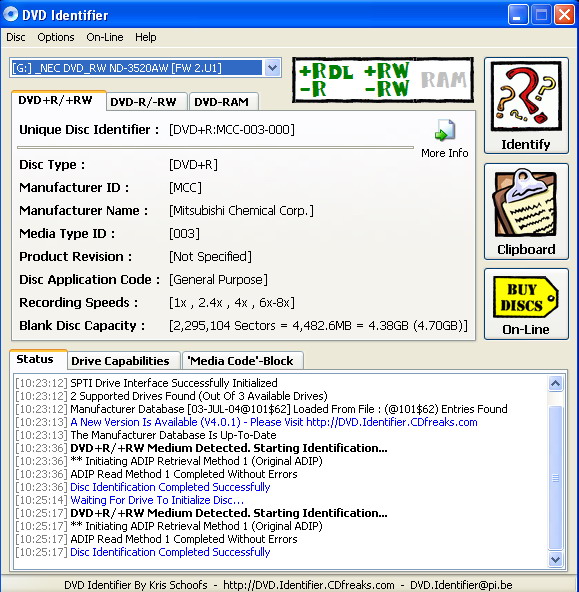Click the [General Purpose] application code value
Image resolution: width=579 pixels, height=592 pixels.
(x=218, y=280)
